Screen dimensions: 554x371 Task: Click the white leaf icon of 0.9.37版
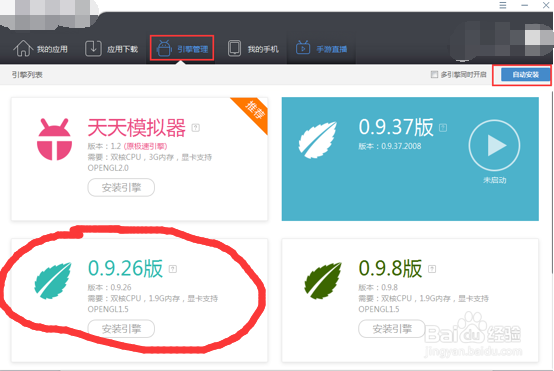tap(318, 140)
